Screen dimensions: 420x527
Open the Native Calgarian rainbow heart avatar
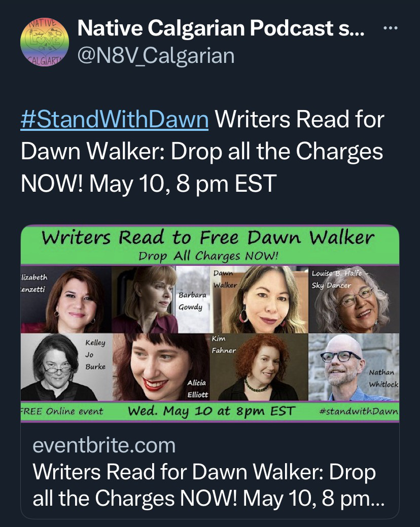(x=45, y=42)
